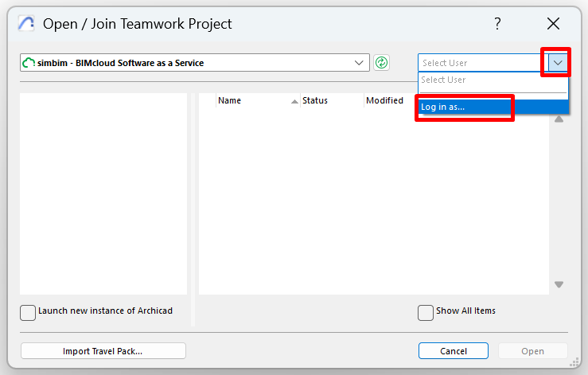Close the Open / Join Teamwork dialog
The width and height of the screenshot is (588, 375).
[553, 24]
